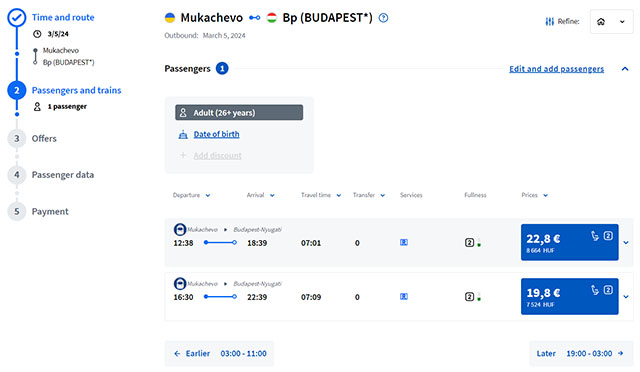640x372 pixels.
Task: Click the 2nd class fullness icon on 12:38 train
Action: pos(469,243)
